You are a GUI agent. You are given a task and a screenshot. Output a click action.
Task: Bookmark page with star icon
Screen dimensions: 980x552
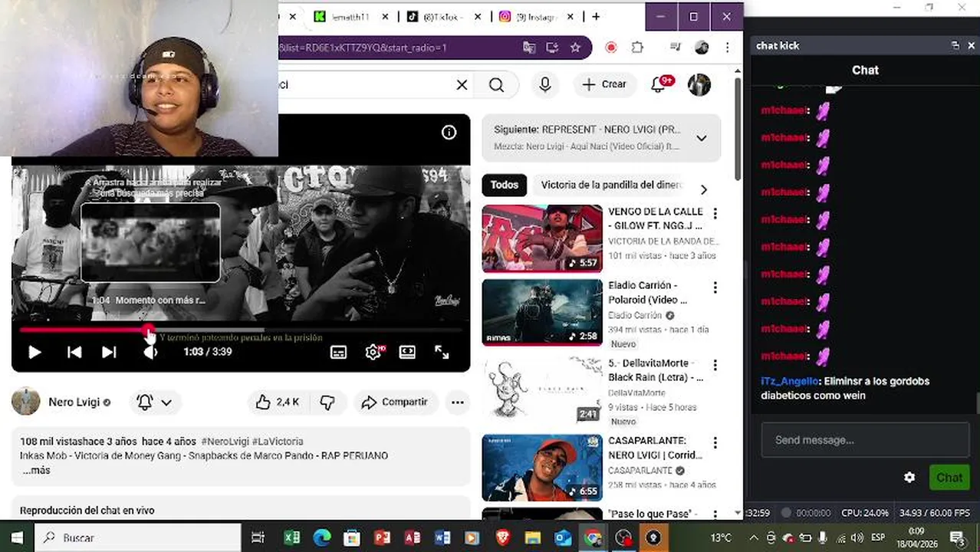click(575, 48)
